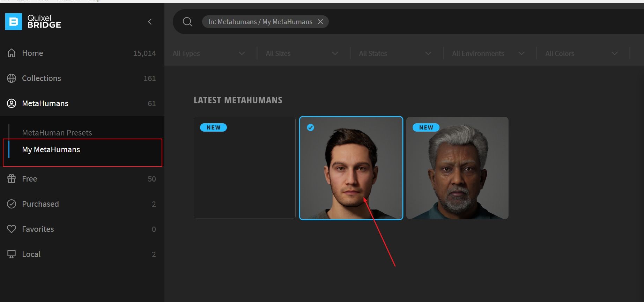The height and width of the screenshot is (302, 644).
Task: Open the Purchased section
Action: [82, 204]
